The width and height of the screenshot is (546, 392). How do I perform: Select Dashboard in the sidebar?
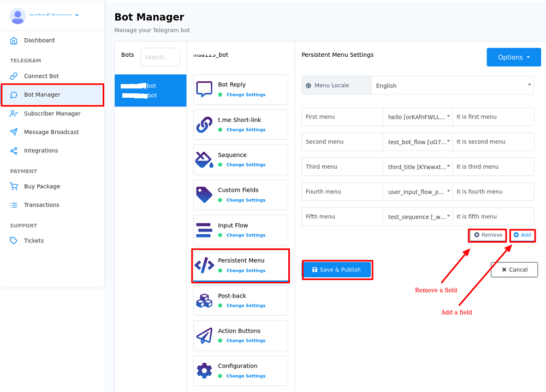click(x=40, y=40)
